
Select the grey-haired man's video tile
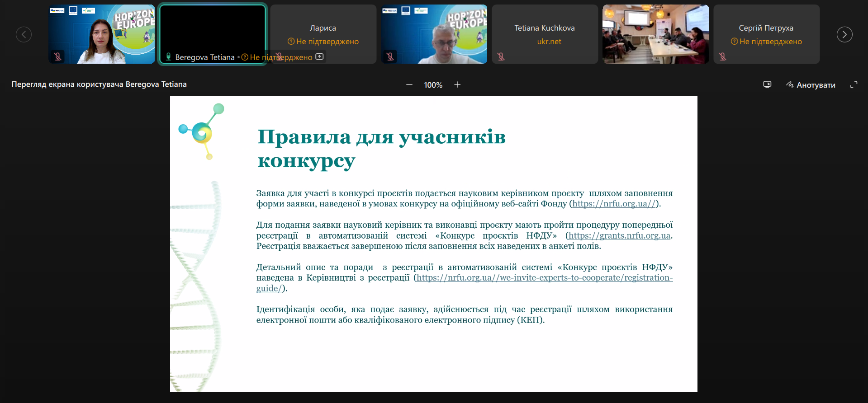[434, 34]
